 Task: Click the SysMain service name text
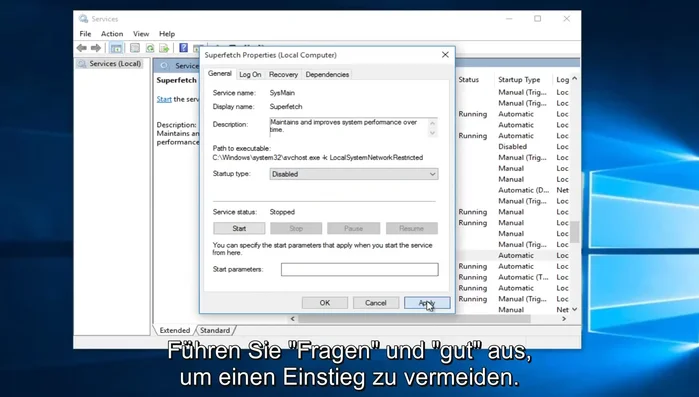point(282,93)
